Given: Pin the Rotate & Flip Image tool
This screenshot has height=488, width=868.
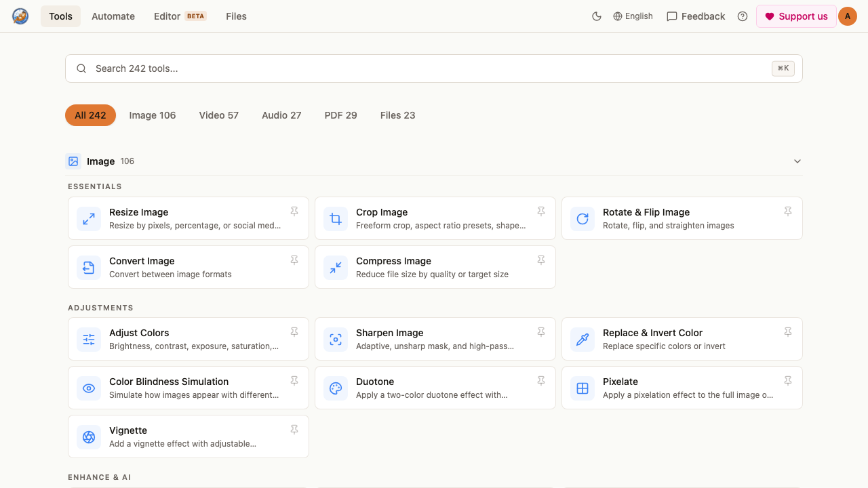Looking at the screenshot, I should point(788,211).
